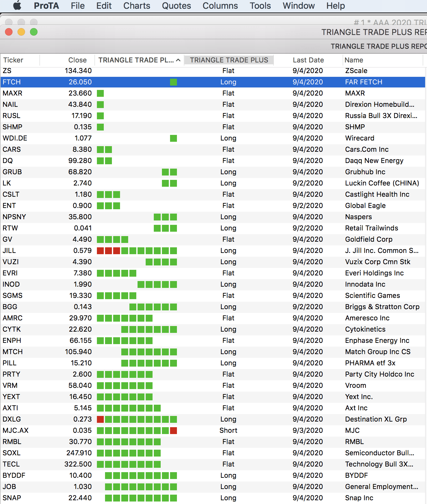Image resolution: width=427 pixels, height=504 pixels.
Task: Click the Short signal in MJC.AX row
Action: pyautogui.click(x=228, y=431)
